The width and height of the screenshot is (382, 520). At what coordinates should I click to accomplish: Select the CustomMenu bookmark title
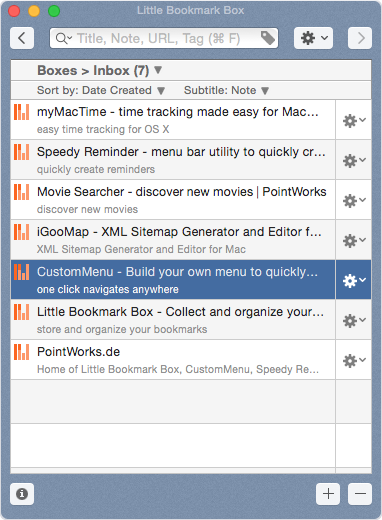point(177,272)
